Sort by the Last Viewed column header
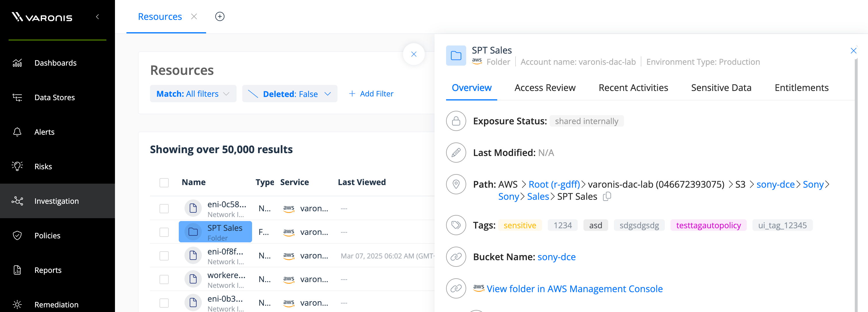The width and height of the screenshot is (868, 312). (x=362, y=182)
